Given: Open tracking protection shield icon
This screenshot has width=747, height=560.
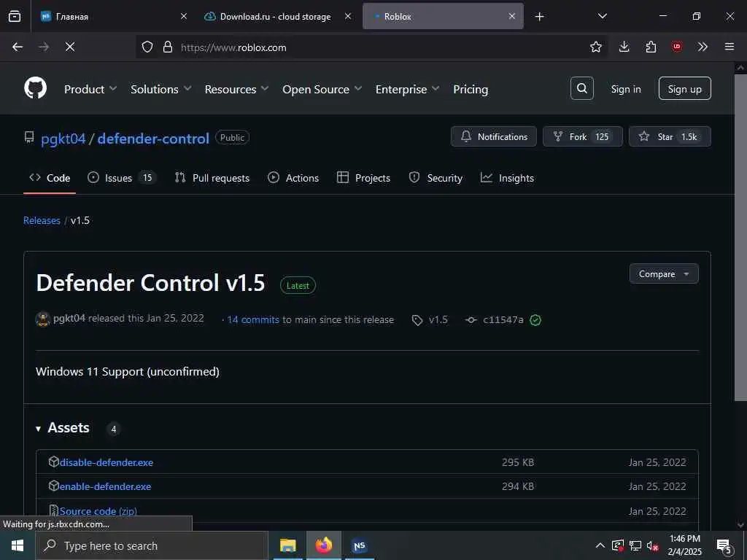Looking at the screenshot, I should pos(147,47).
